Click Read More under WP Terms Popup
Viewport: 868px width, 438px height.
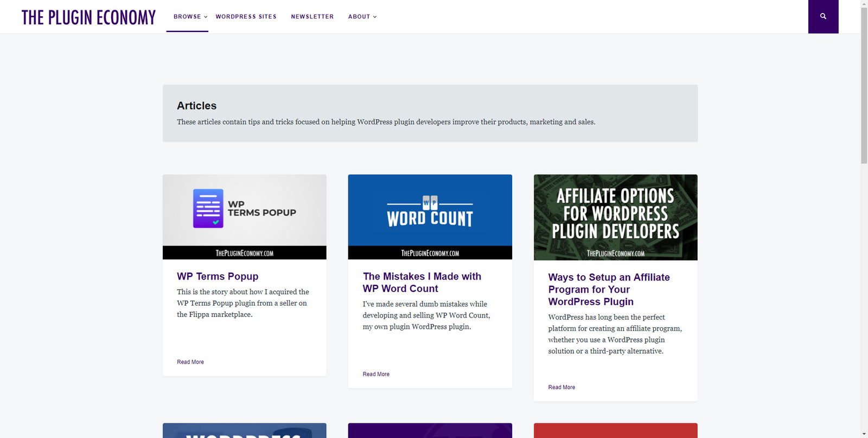pyautogui.click(x=190, y=362)
